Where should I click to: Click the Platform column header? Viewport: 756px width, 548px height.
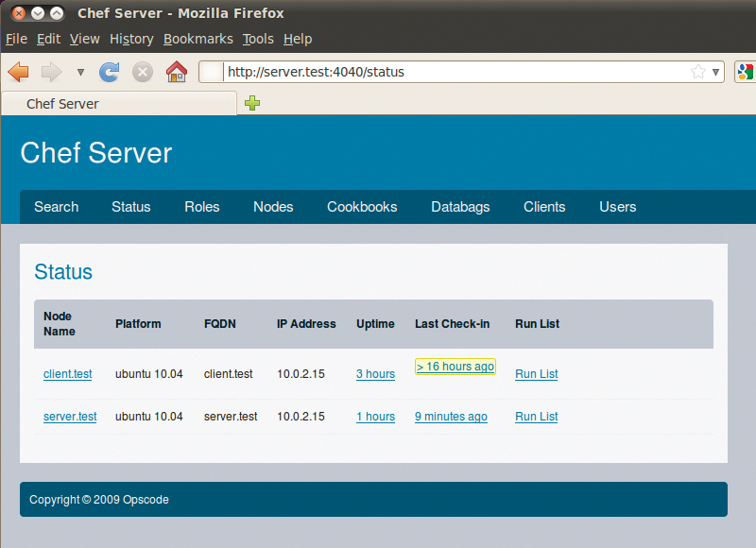tap(138, 324)
